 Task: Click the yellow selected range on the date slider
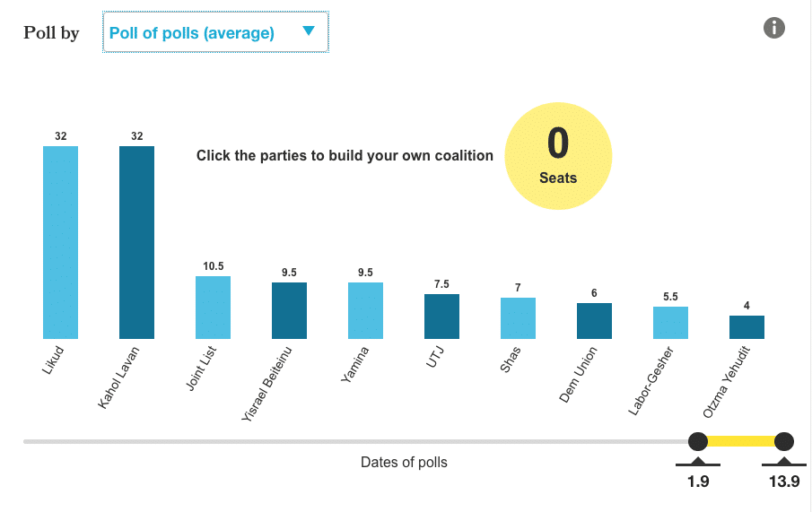coord(740,441)
